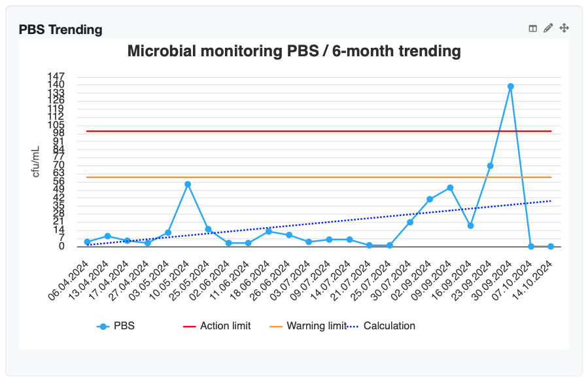Screen dimensions: 588x381
Task: Select the peak data point at 30.09.2024
Action: (x=511, y=85)
